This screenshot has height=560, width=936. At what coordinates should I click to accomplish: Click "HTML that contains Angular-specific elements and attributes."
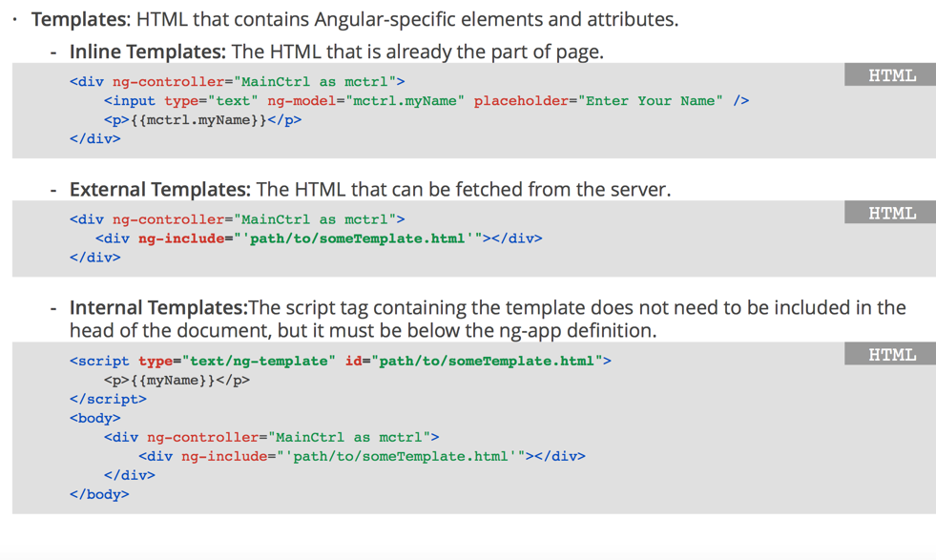tap(407, 19)
